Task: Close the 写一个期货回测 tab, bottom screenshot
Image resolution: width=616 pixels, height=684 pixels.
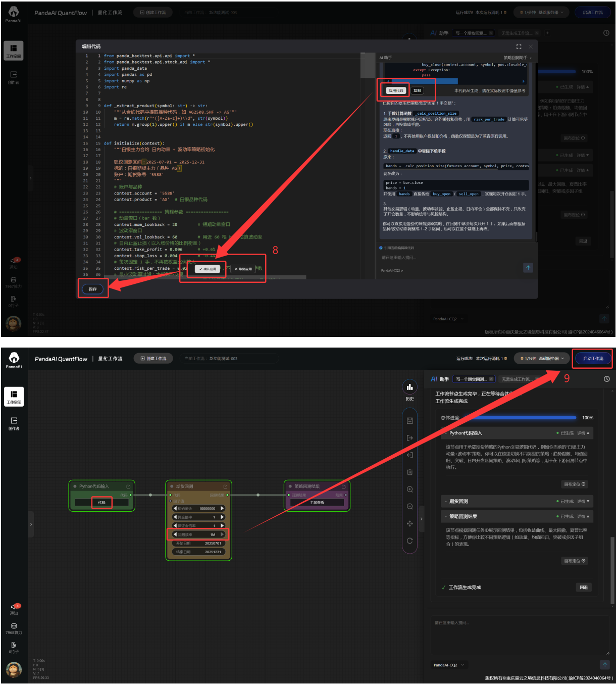Action: tap(491, 379)
